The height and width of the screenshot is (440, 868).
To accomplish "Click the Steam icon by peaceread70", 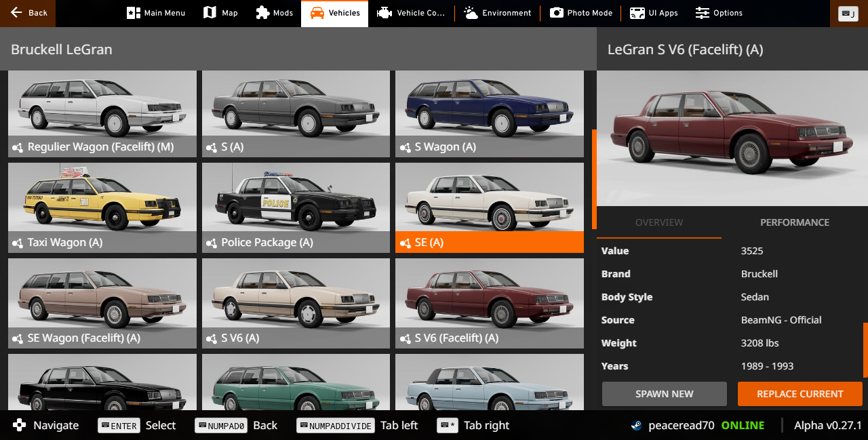I will pyautogui.click(x=636, y=426).
